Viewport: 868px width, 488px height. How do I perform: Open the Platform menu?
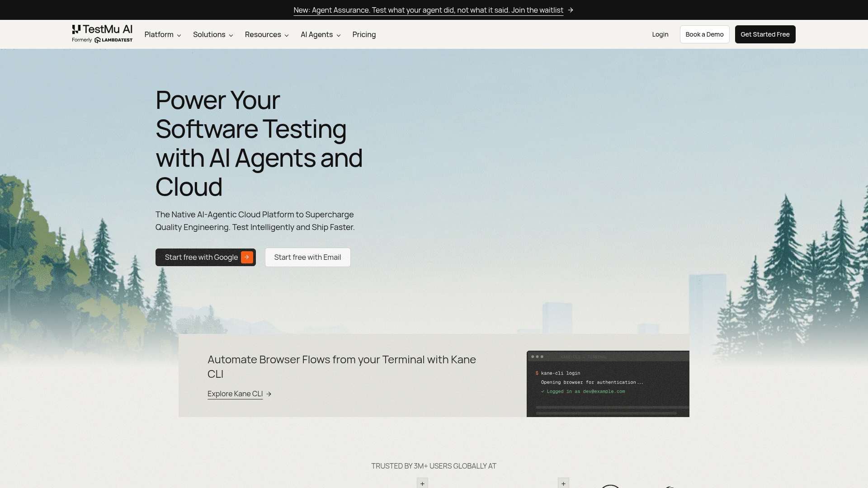click(x=163, y=34)
